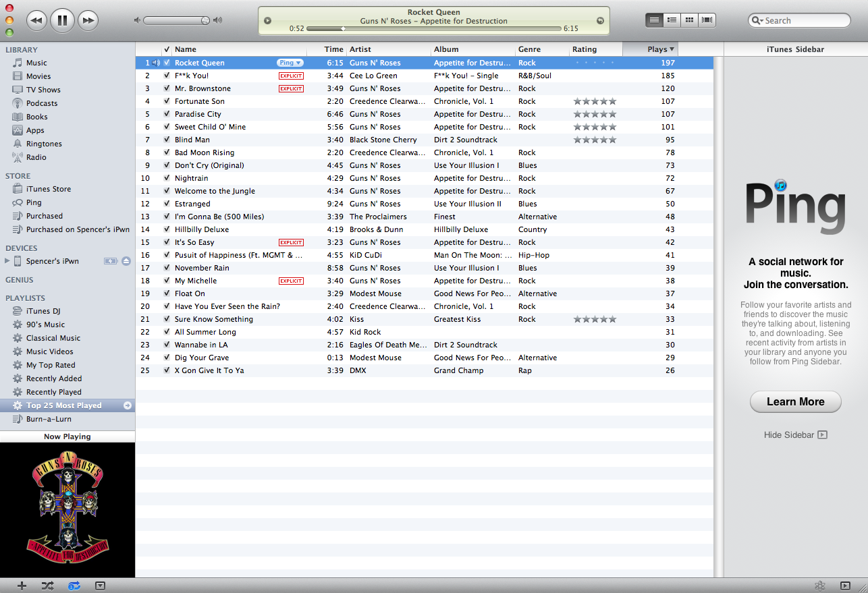
Task: Click the Appetite for Destruction album artwork
Action: [67, 510]
